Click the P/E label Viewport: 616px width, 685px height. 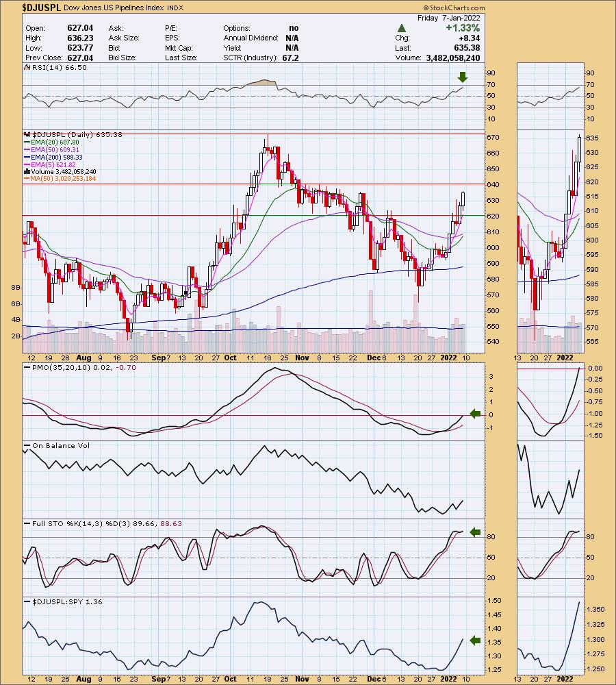pos(170,28)
